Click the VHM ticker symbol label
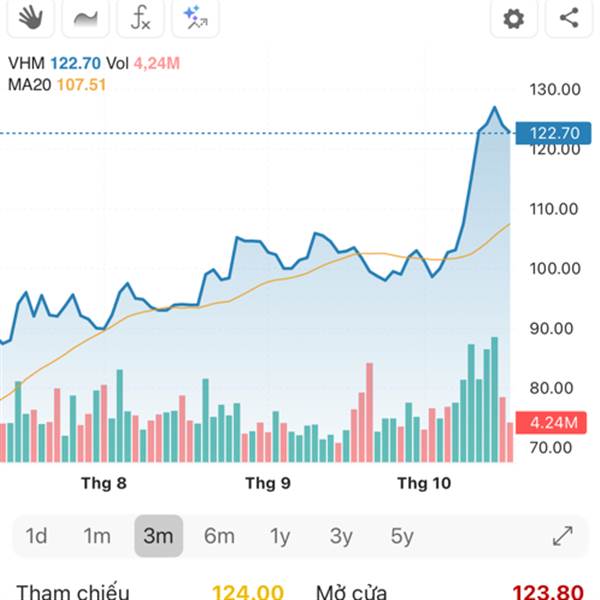 tap(27, 64)
